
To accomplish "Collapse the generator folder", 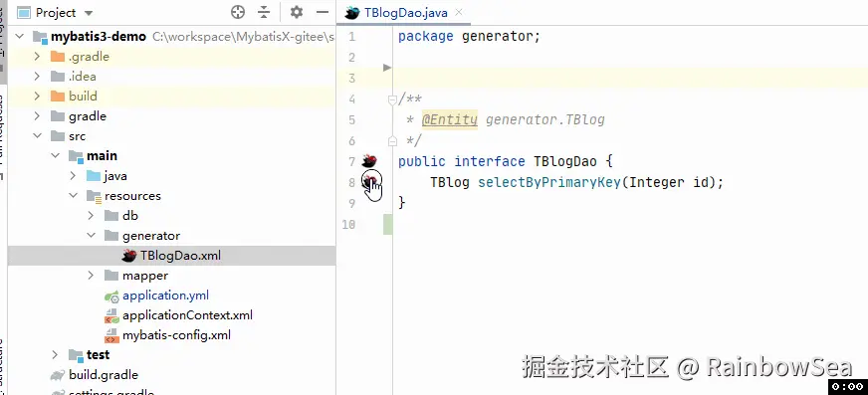I will (91, 236).
